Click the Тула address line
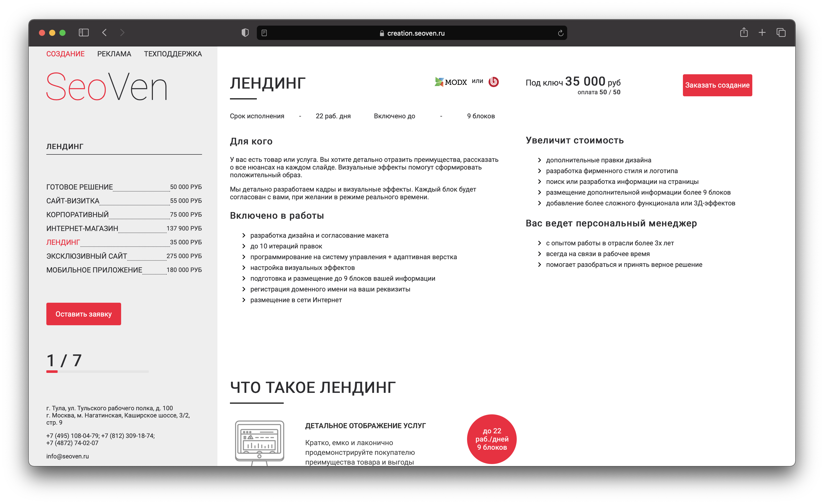This screenshot has width=824, height=504. pyautogui.click(x=109, y=408)
